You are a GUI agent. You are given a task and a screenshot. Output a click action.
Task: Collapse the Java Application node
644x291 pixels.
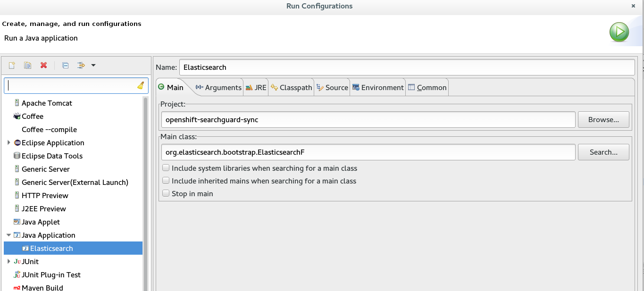click(9, 235)
